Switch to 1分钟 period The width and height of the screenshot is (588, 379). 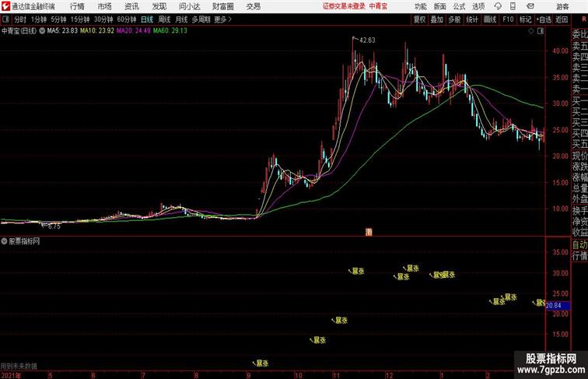point(39,19)
